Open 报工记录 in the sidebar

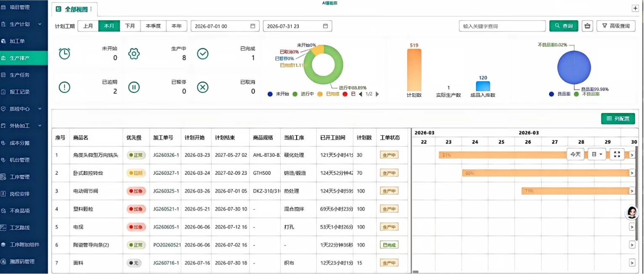click(x=24, y=92)
